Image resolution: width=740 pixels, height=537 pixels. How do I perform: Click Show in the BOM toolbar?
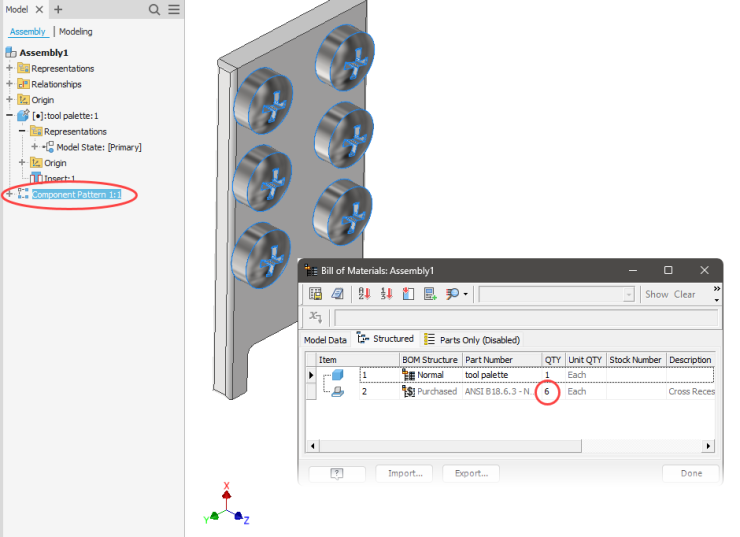point(656,294)
